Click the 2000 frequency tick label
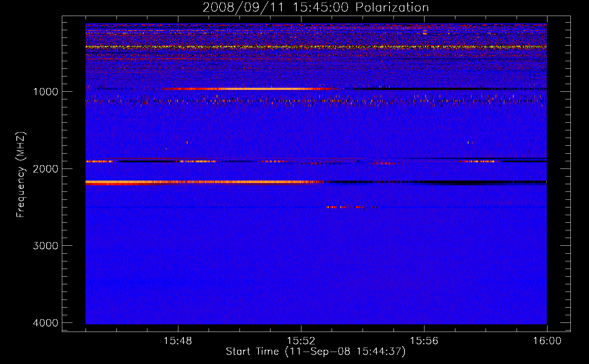This screenshot has height=364, width=589. (x=46, y=169)
